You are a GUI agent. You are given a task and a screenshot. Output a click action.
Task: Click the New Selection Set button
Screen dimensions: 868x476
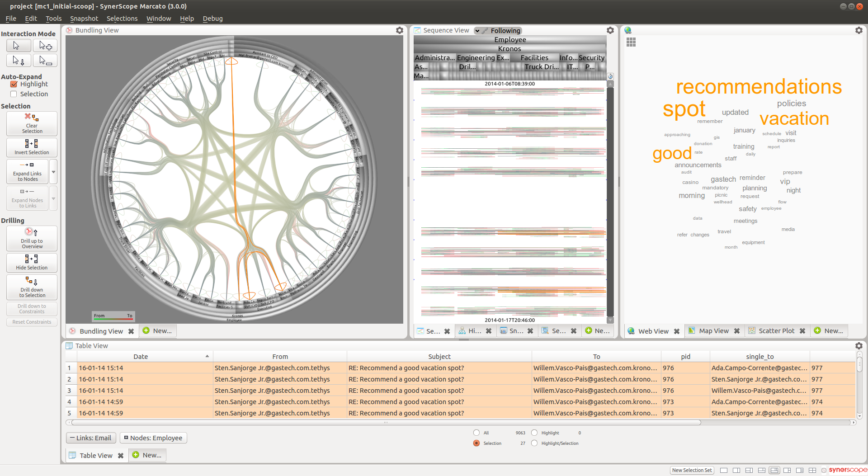pyautogui.click(x=692, y=471)
